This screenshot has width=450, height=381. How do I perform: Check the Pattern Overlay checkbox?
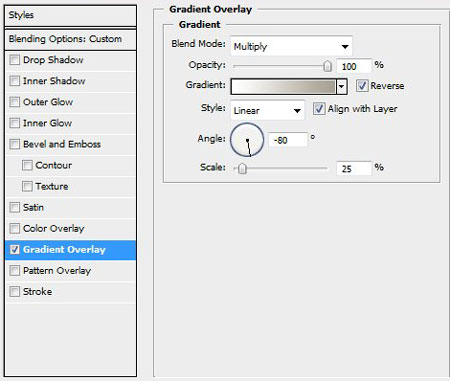point(14,270)
